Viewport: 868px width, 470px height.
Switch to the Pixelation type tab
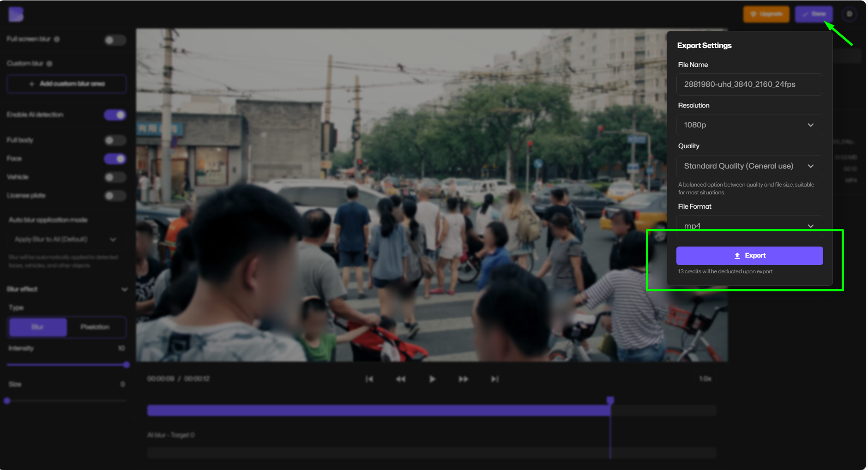(96, 327)
